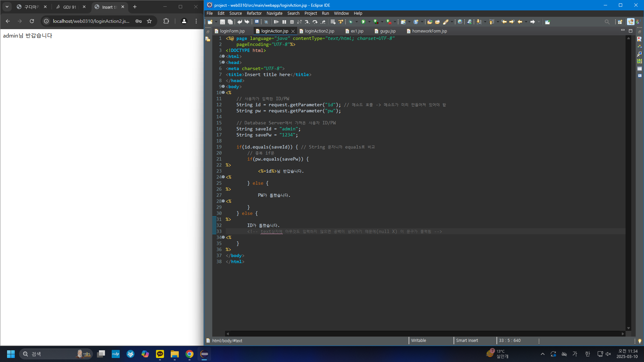Open the Refactor menu
The height and width of the screenshot is (362, 644).
pos(254,13)
